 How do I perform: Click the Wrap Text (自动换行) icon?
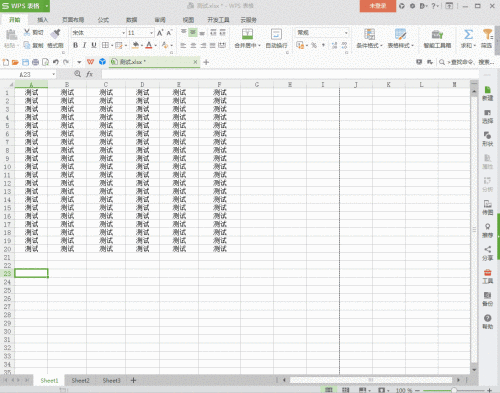(x=276, y=34)
